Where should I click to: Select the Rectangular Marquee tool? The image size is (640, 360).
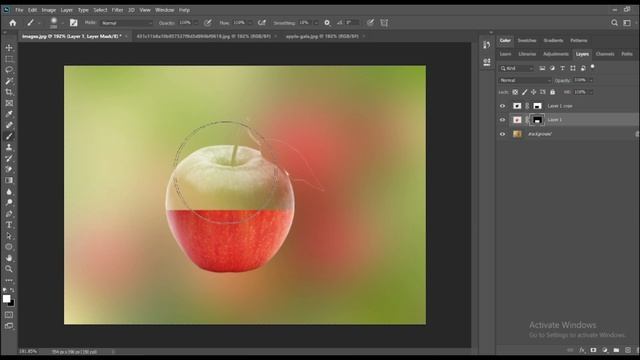coord(9,59)
